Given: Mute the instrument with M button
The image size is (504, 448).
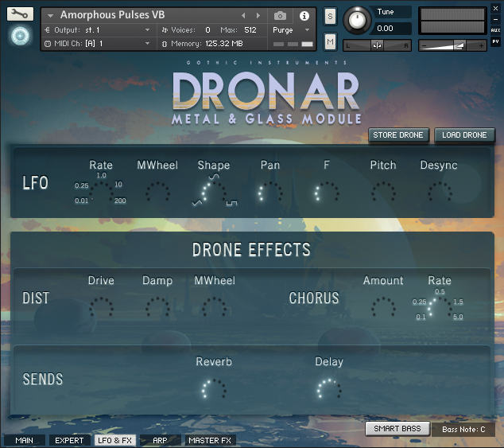Looking at the screenshot, I should click(x=330, y=41).
